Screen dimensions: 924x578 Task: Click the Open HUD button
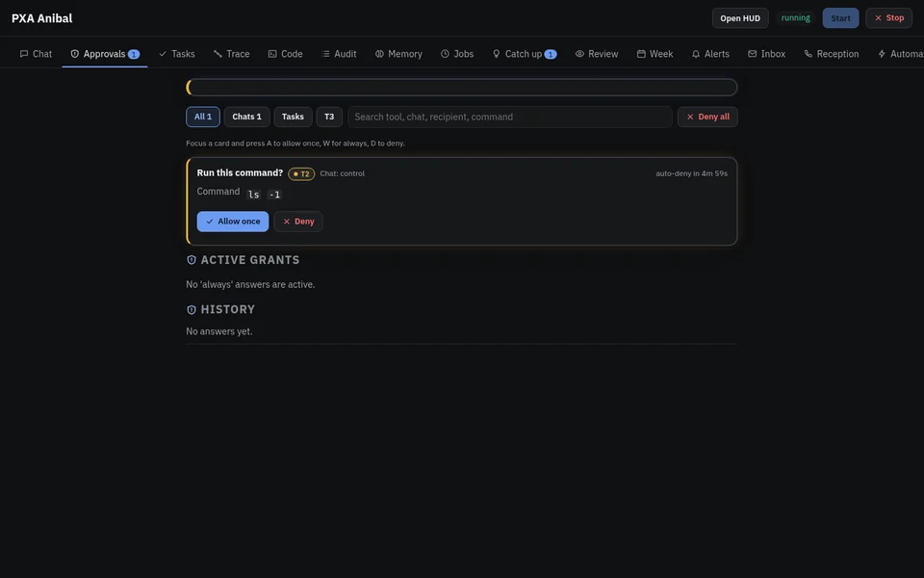point(740,18)
